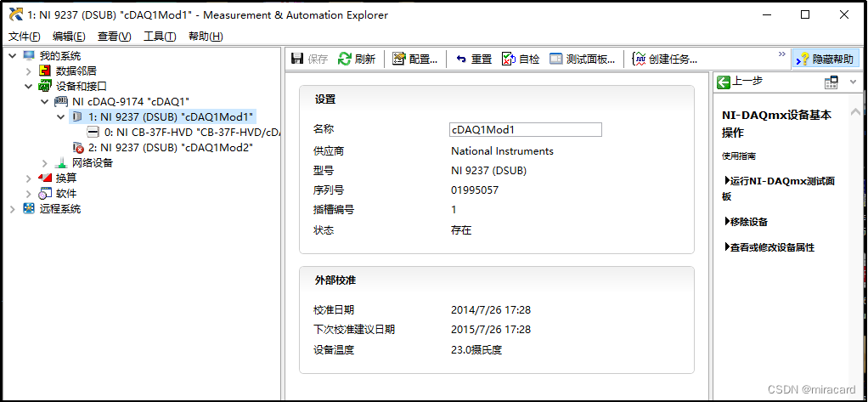Expand the 远程系统 tree node
Viewport: 868px width, 402px height.
(13, 209)
